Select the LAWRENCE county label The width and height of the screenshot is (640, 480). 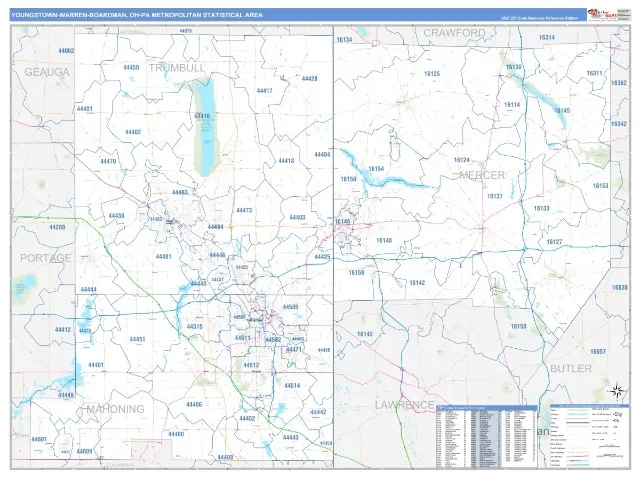pos(404,405)
